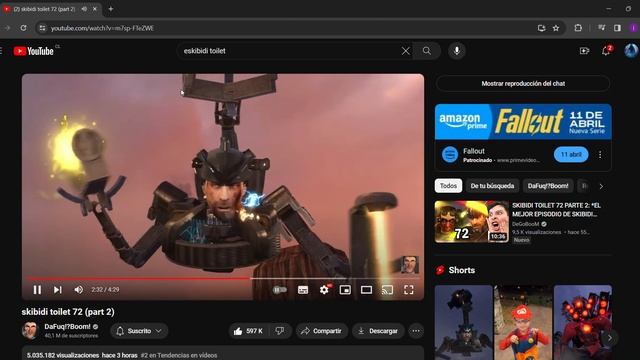640x360 pixels.
Task: Click the address bar URL
Action: point(102,28)
